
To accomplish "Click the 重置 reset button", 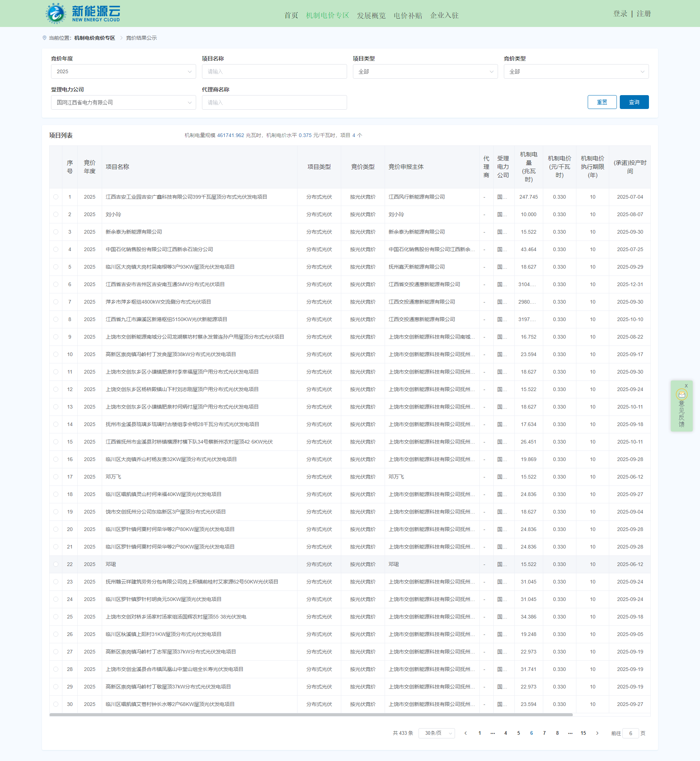I will coord(602,102).
